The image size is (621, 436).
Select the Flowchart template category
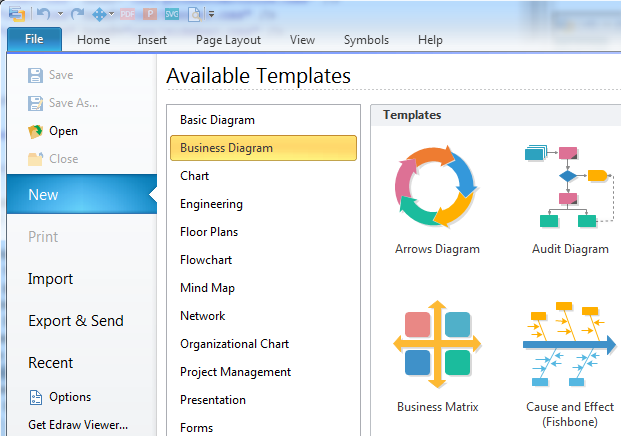[x=207, y=260]
